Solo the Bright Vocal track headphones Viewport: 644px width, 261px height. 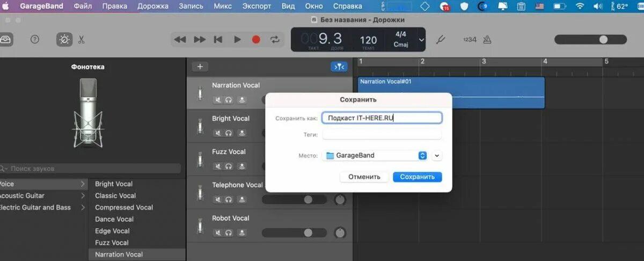(x=229, y=133)
